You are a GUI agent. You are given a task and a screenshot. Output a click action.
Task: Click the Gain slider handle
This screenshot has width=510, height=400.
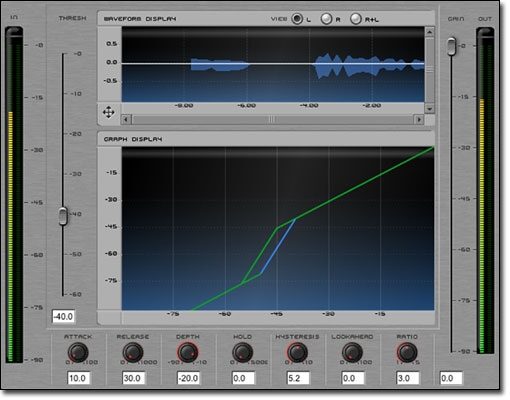pyautogui.click(x=451, y=46)
